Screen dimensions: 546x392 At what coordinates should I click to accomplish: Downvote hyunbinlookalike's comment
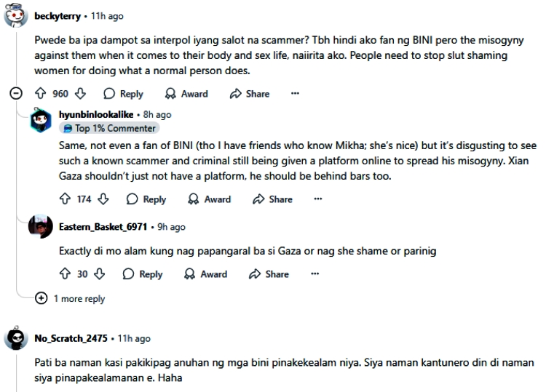[x=103, y=199]
